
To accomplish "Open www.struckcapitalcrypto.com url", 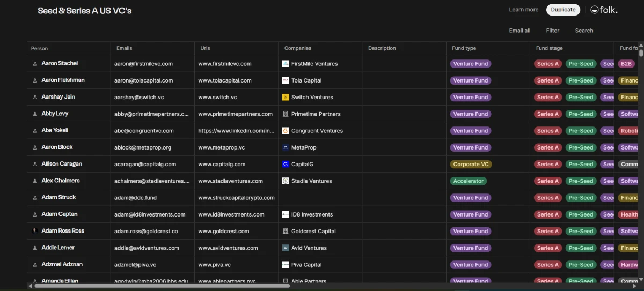I will point(236,198).
